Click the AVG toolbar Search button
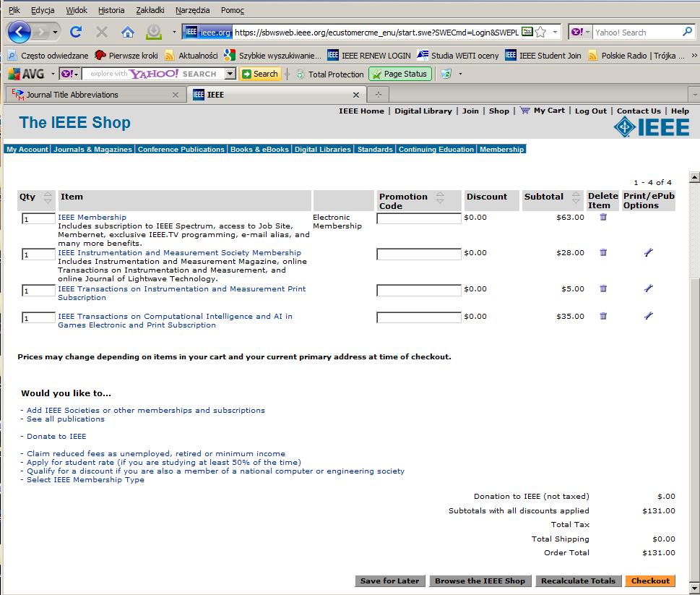This screenshot has width=700, height=595. click(260, 74)
